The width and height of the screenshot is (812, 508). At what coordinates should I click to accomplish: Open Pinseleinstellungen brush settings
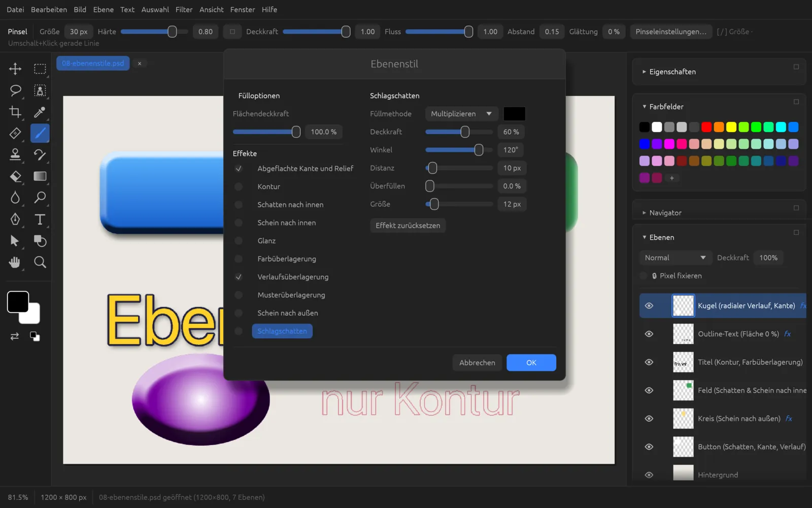coord(671,31)
